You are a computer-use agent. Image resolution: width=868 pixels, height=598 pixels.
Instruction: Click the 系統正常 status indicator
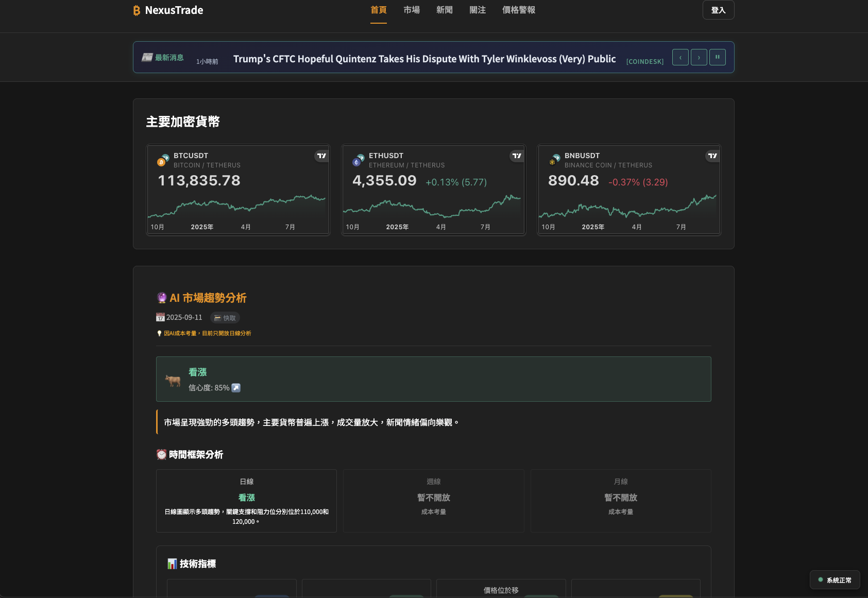(x=835, y=579)
